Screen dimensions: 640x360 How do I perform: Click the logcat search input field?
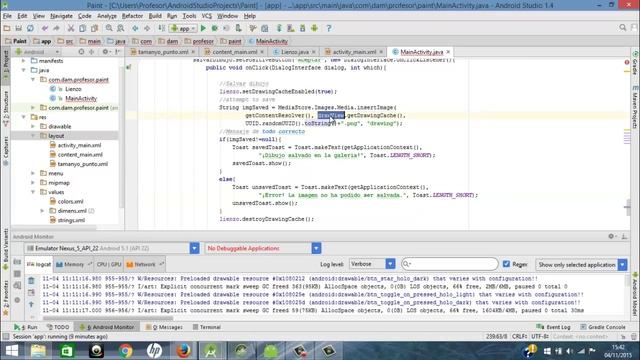449,264
